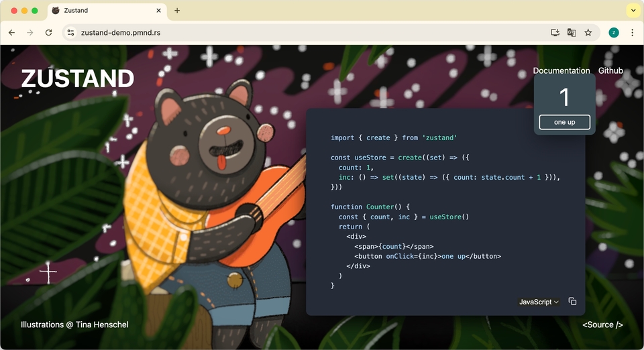Reload the Zustand demo page

click(48, 32)
